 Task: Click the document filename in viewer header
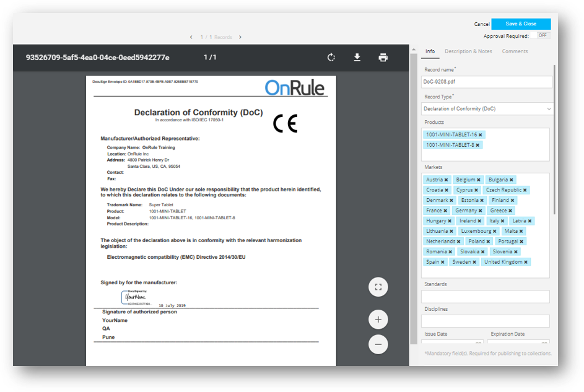tap(98, 58)
